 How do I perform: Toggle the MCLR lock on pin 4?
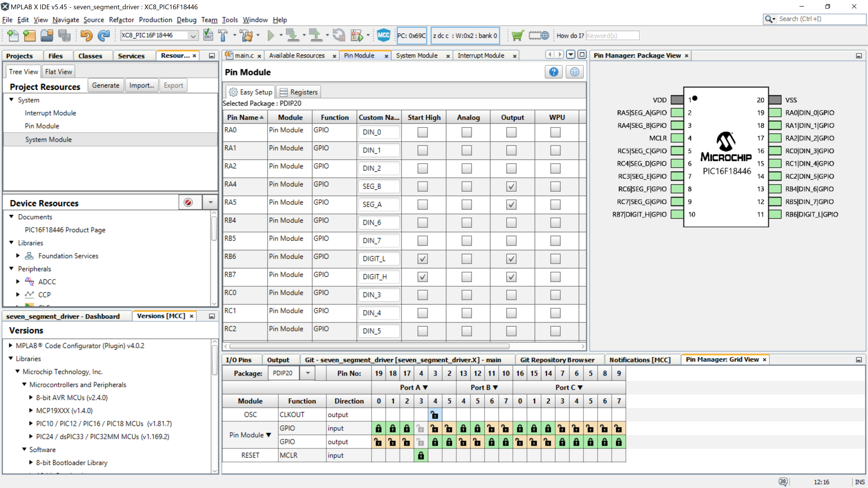point(420,456)
